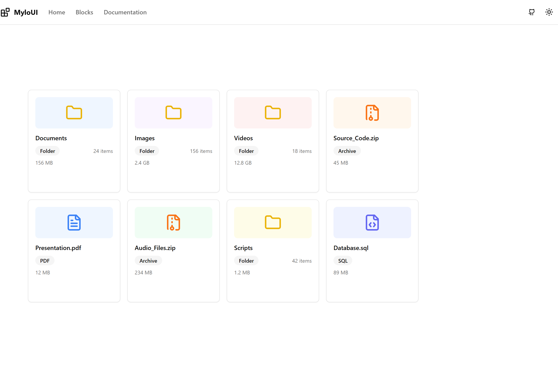Click the SQL badge on Database.sql
Image resolution: width=558 pixels, height=392 pixels.
point(343,261)
